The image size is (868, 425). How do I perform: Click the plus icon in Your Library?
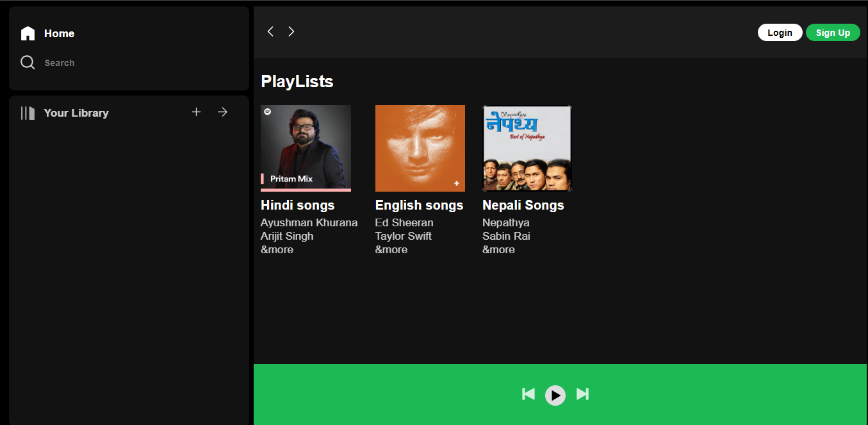197,112
